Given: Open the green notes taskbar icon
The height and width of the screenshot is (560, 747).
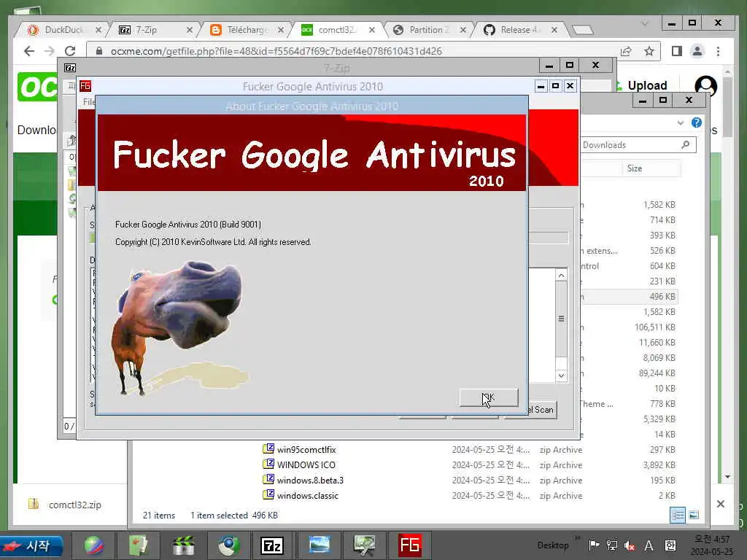Looking at the screenshot, I should [139, 545].
